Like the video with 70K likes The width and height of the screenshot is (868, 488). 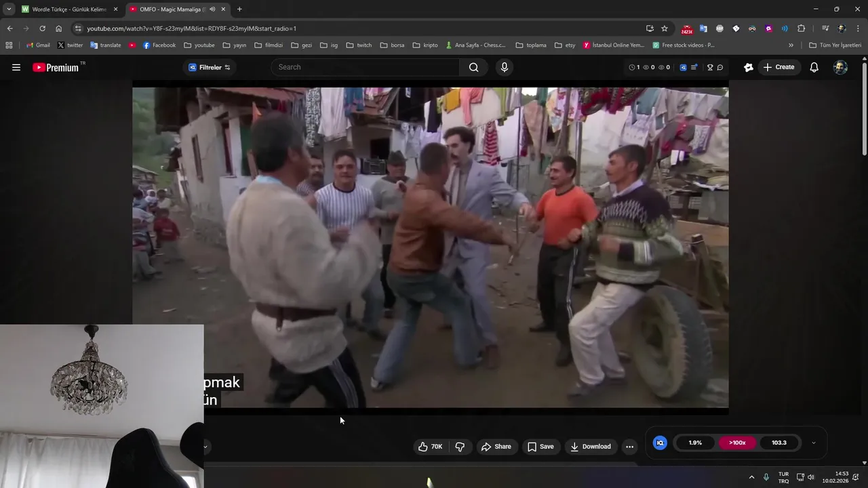tap(430, 446)
